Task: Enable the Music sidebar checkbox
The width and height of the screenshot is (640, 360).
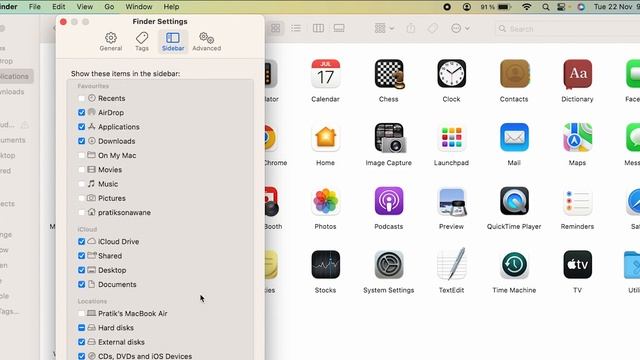Action: [81, 184]
